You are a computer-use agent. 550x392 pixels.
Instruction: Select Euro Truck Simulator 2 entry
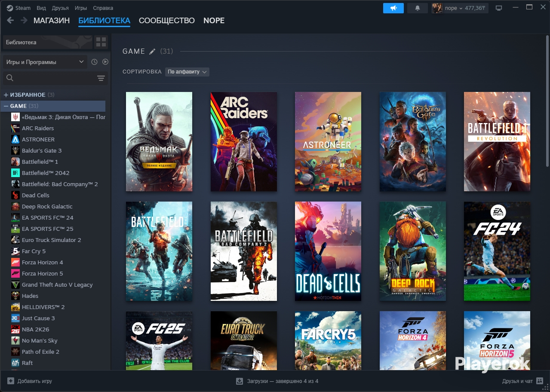coord(52,240)
